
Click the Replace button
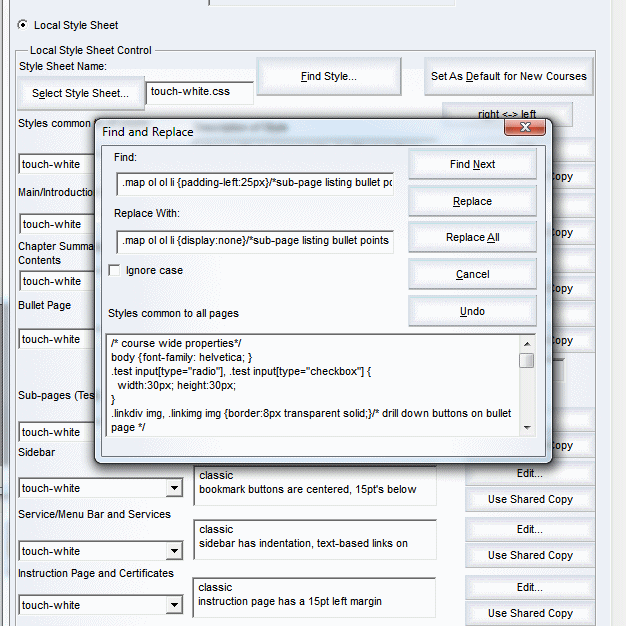coord(472,201)
